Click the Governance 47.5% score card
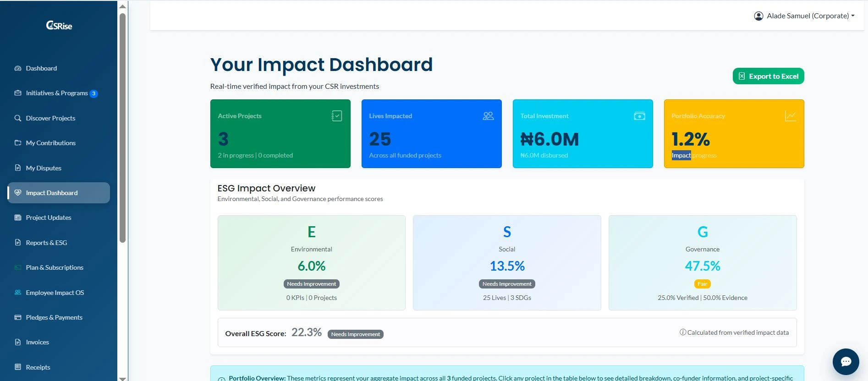Screen dimensions: 868x381 [x=703, y=263]
